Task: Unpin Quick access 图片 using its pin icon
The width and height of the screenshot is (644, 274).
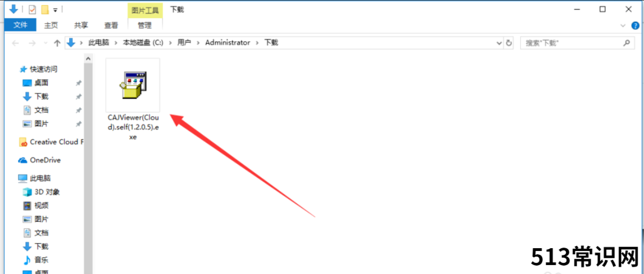Action: click(x=79, y=124)
